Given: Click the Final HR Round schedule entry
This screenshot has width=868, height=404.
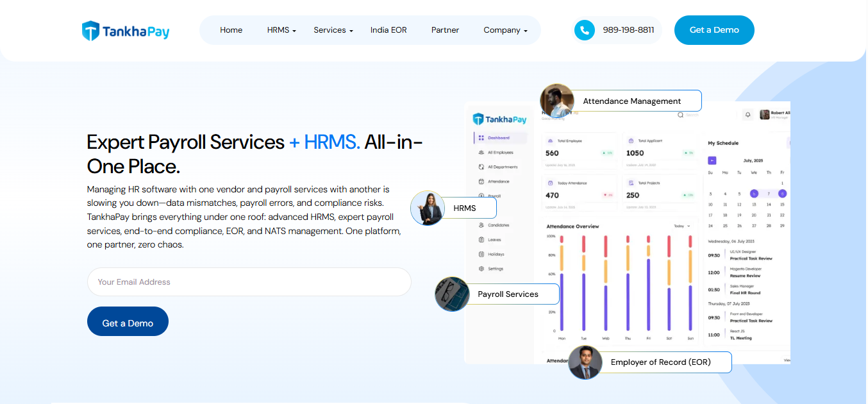Looking at the screenshot, I should pos(745,292).
